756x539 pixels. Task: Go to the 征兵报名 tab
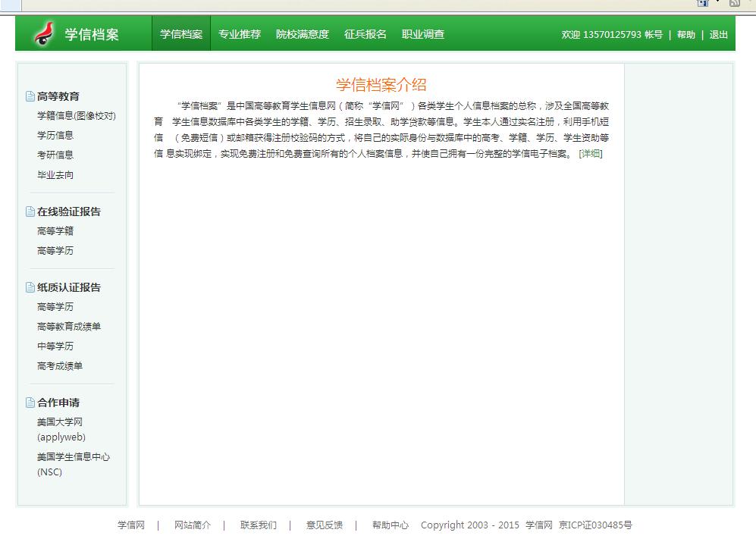coord(365,34)
